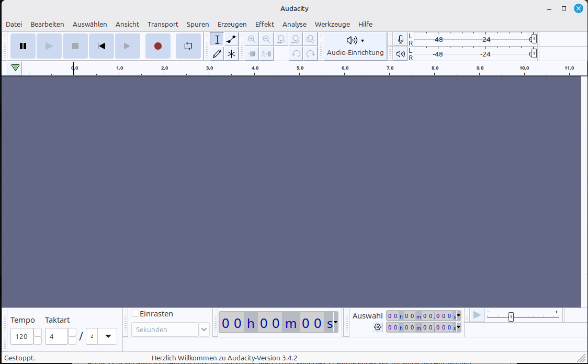Click the 5,0 mark on the timeline ruler
The image size is (588, 364).
click(300, 68)
